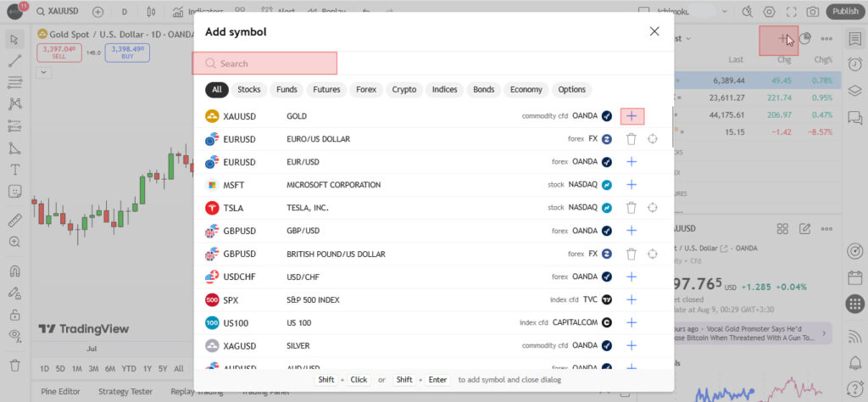The height and width of the screenshot is (402, 868).
Task: Select the ruler measure tool
Action: 15,221
